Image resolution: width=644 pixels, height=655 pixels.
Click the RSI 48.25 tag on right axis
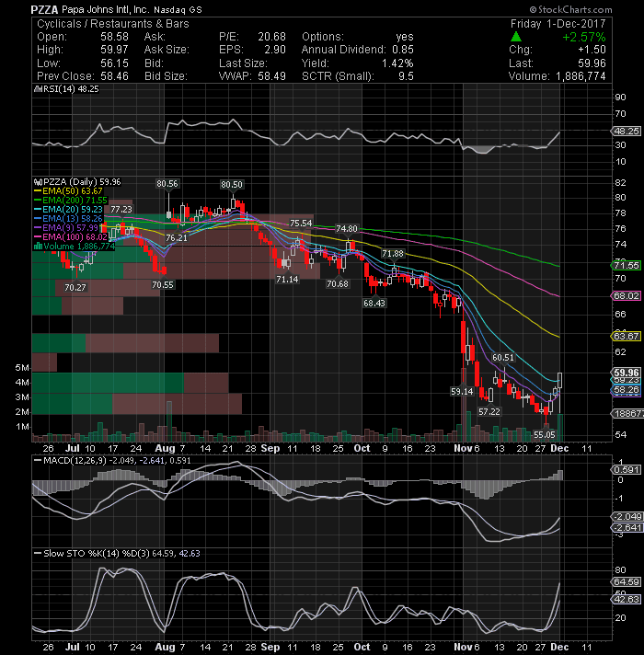(626, 132)
